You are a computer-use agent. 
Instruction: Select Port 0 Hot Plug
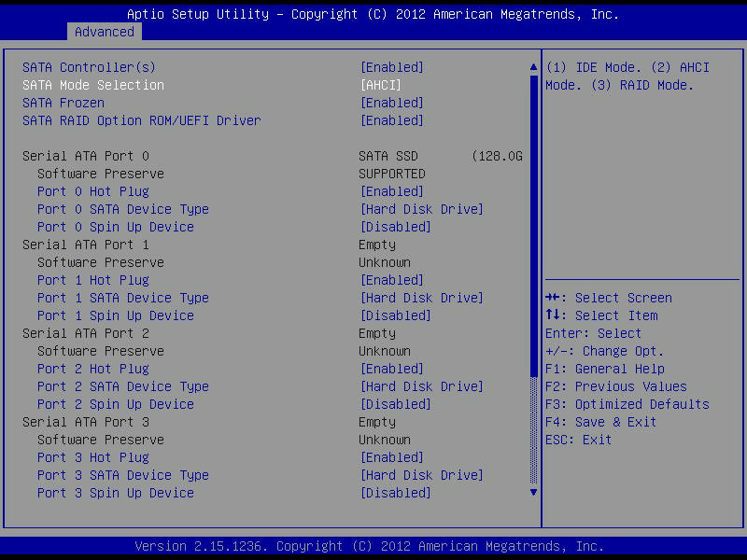pyautogui.click(x=93, y=191)
